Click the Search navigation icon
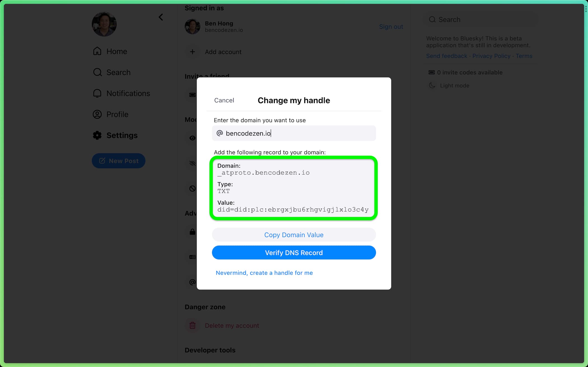 pos(97,72)
